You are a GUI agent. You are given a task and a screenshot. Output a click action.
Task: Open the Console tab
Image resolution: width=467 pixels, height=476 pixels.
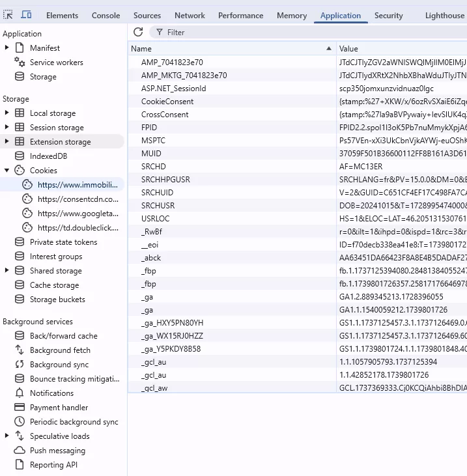coord(106,16)
